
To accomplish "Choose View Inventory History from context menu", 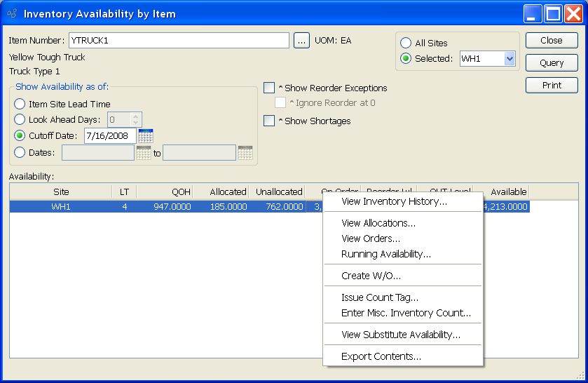I will point(394,202).
